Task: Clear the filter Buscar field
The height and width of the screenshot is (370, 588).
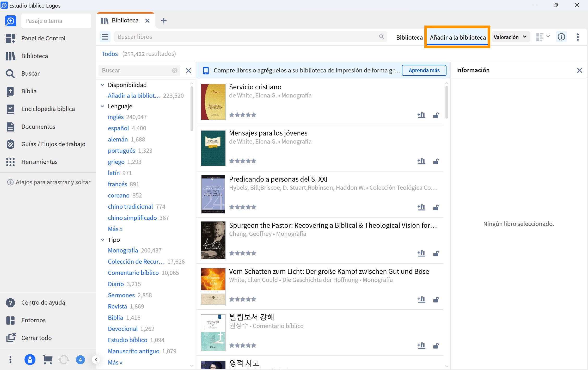Action: pyautogui.click(x=175, y=70)
